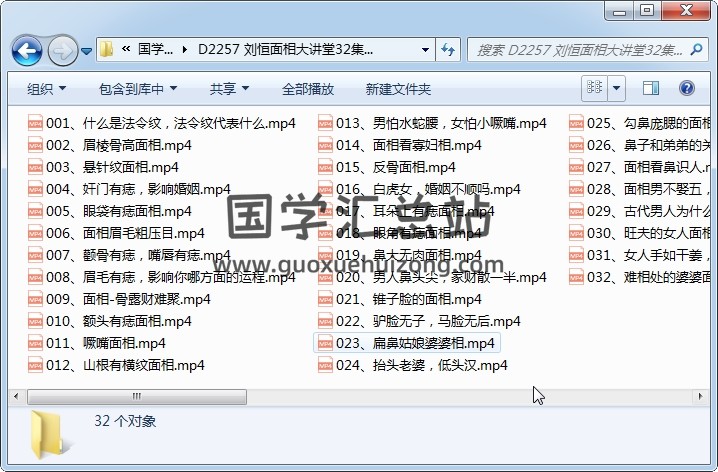Select the 国学... breadcrumb segment

155,49
